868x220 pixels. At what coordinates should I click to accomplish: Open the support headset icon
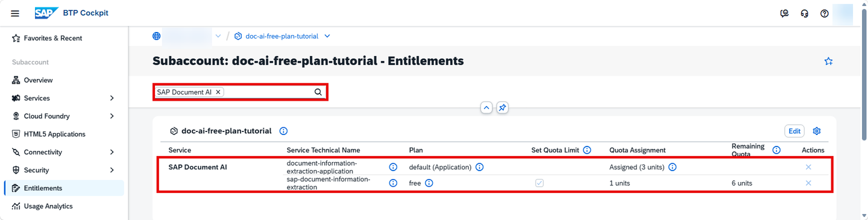[x=804, y=13]
